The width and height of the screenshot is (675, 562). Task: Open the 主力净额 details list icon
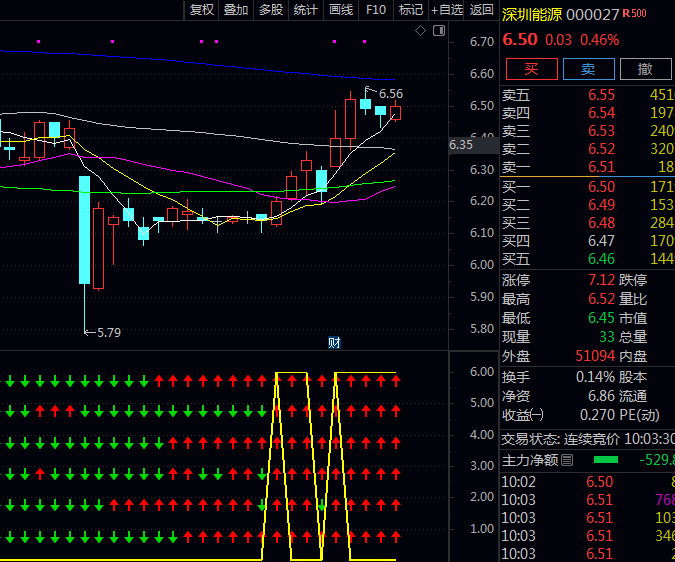568,460
